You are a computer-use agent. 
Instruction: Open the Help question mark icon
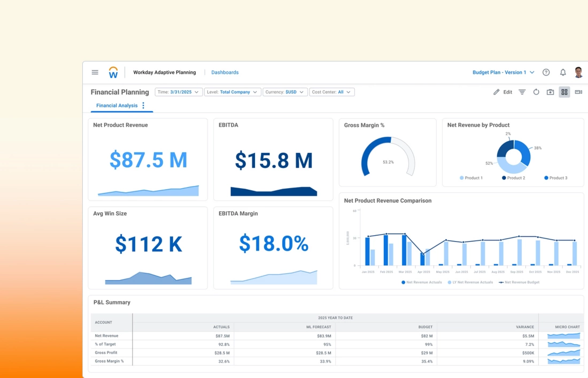pos(546,72)
